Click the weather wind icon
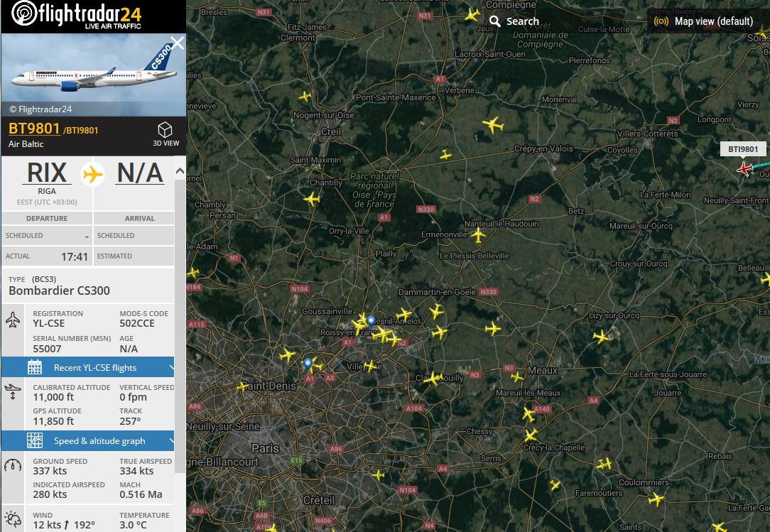Screen dimensions: 770x532 click(13, 519)
